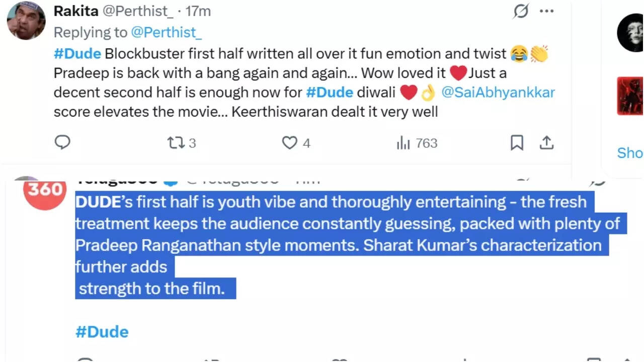Bookmark Rakita's tweet

[517, 143]
